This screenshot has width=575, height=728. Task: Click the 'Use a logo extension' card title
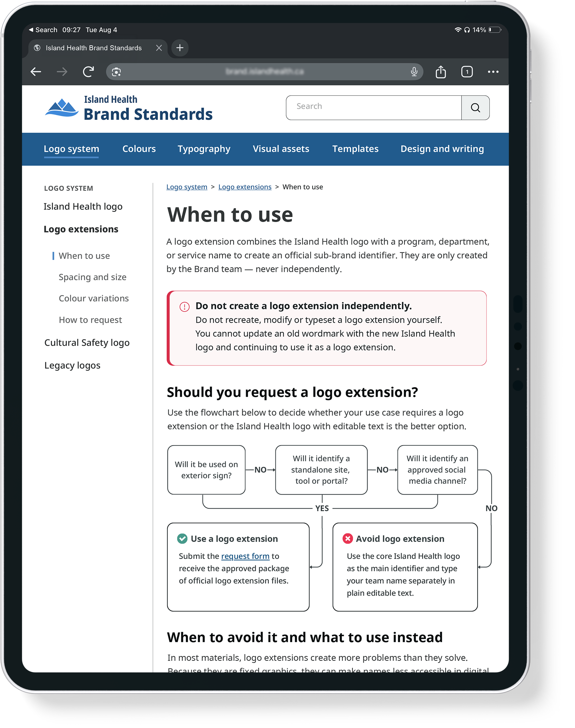tap(234, 539)
